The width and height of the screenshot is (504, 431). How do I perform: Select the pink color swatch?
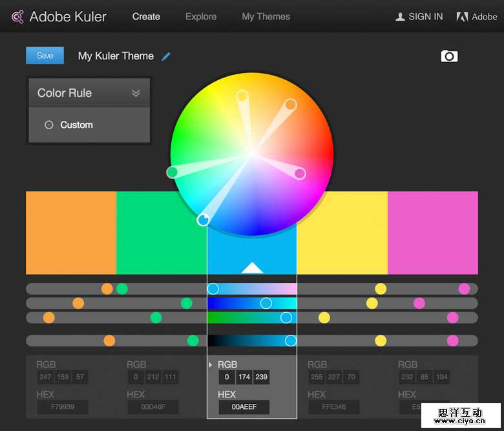[432, 233]
